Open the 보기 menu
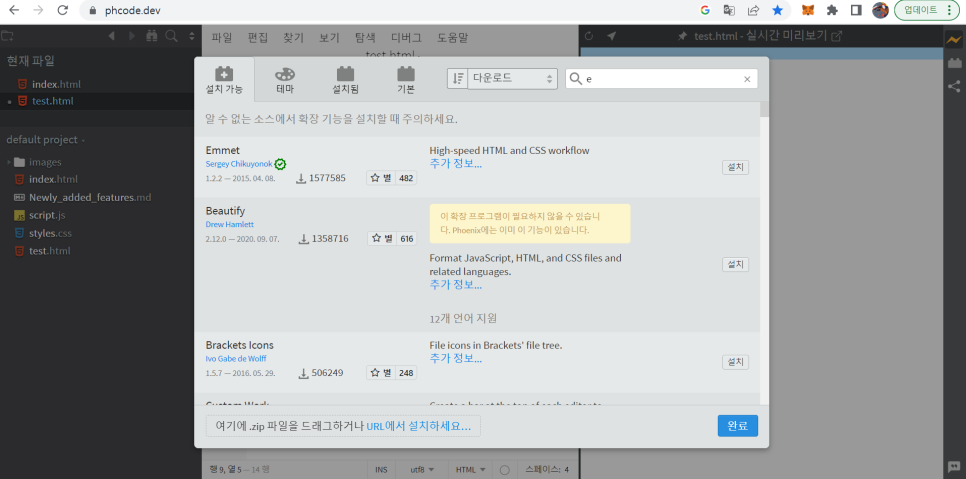Image resolution: width=966 pixels, height=479 pixels. (x=329, y=38)
